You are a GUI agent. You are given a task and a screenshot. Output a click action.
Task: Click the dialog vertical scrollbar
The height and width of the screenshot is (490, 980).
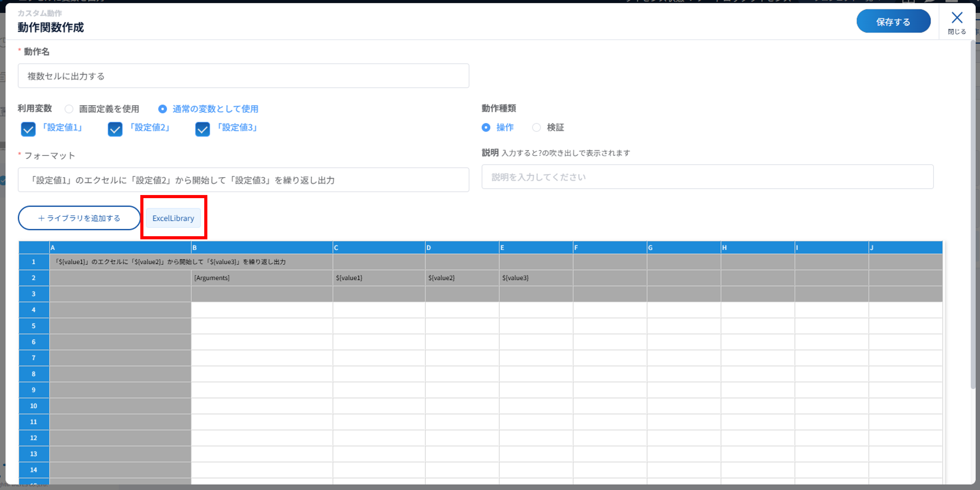click(x=973, y=213)
